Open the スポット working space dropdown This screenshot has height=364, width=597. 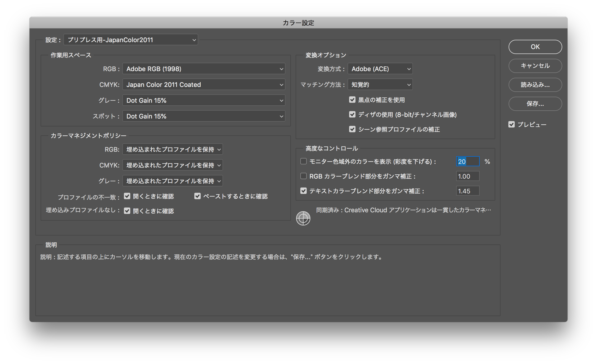204,116
